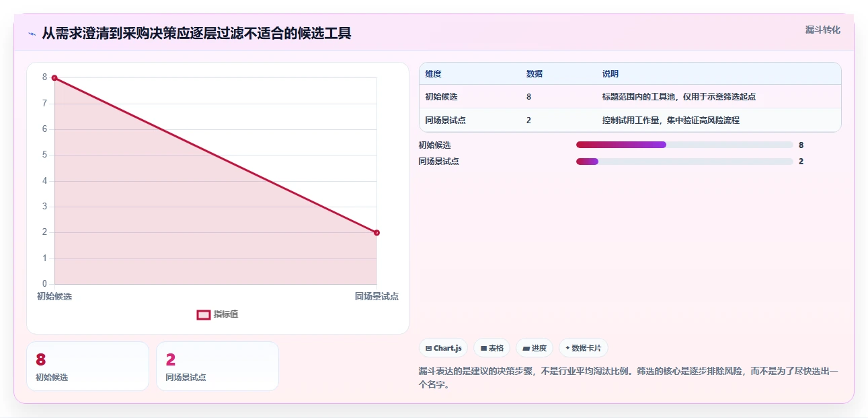
Task: Click the 维度 table column header
Action: pyautogui.click(x=434, y=74)
